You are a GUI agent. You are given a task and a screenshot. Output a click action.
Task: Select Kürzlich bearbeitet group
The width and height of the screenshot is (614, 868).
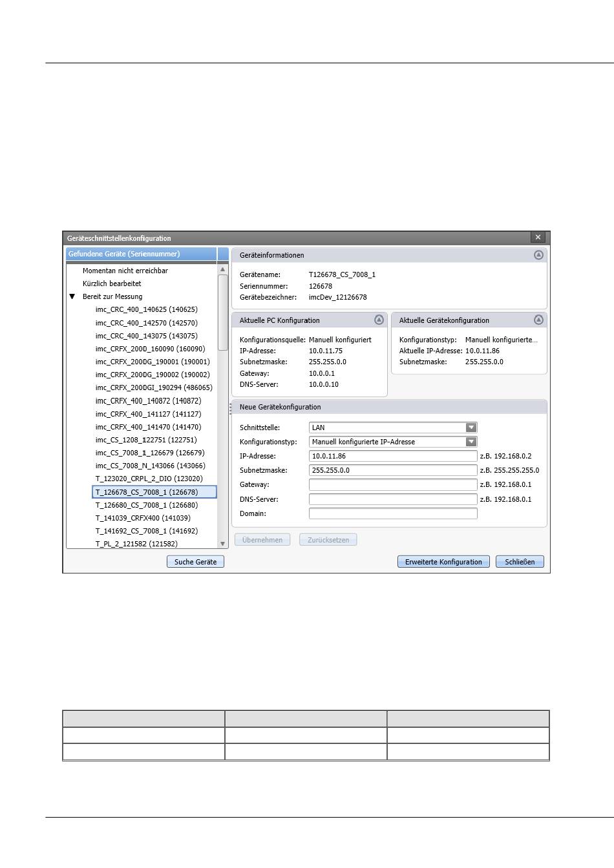(112, 284)
